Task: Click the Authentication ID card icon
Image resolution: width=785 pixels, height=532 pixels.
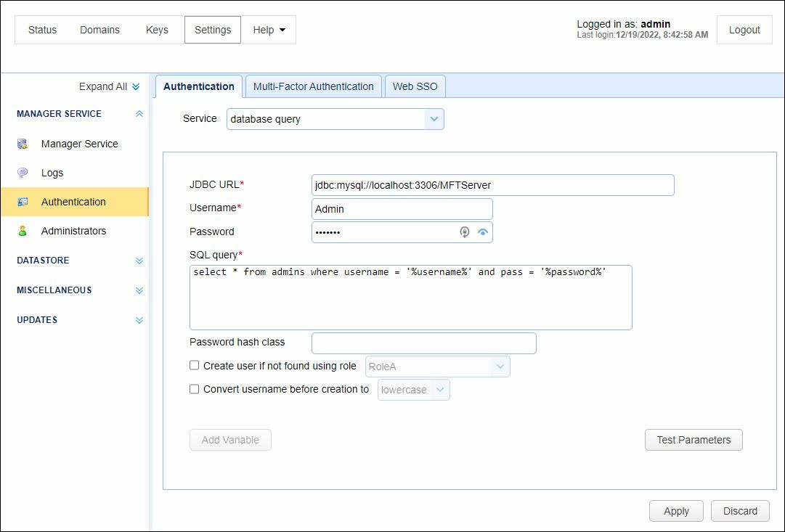Action: click(23, 202)
